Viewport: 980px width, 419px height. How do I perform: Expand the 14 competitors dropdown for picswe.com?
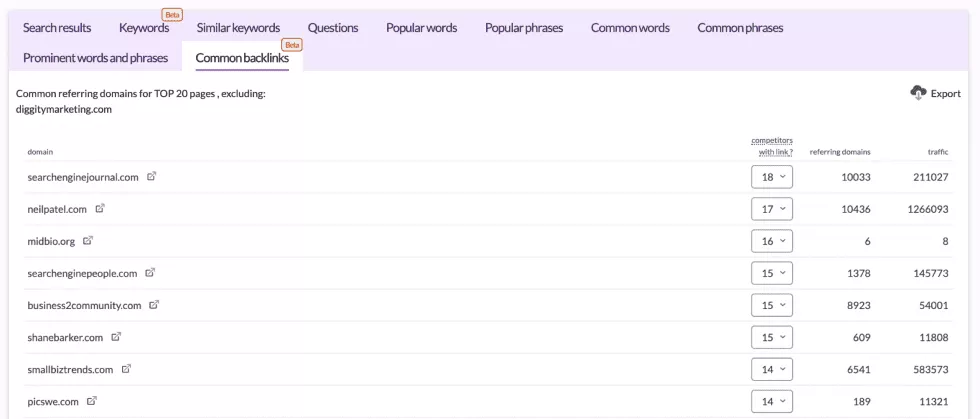[772, 401]
